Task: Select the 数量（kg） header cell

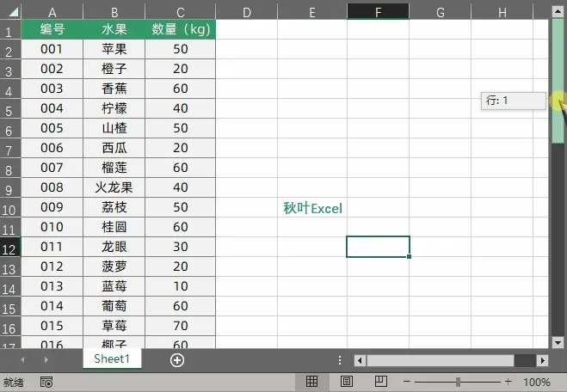Action: tap(181, 29)
